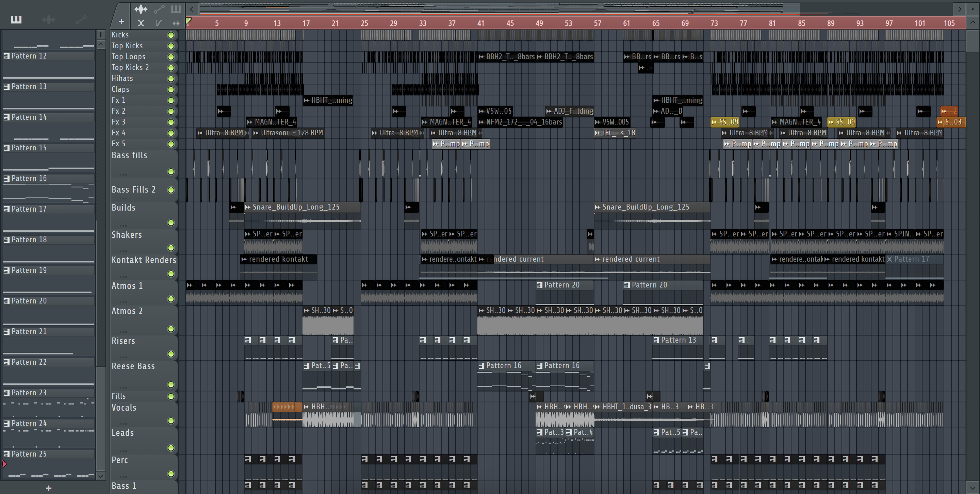Open rendered kontakt clip menu at bar 8
Screen dimensions: 980x494
(x=244, y=259)
